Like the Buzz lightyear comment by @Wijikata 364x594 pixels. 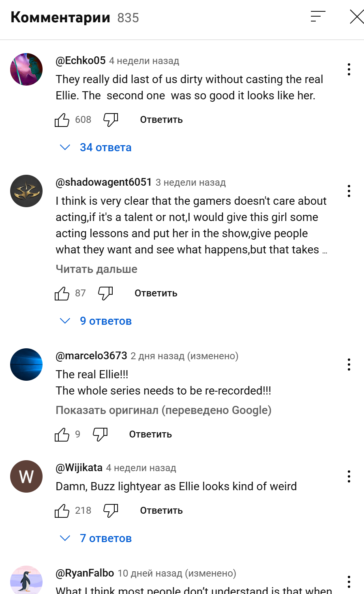[62, 510]
